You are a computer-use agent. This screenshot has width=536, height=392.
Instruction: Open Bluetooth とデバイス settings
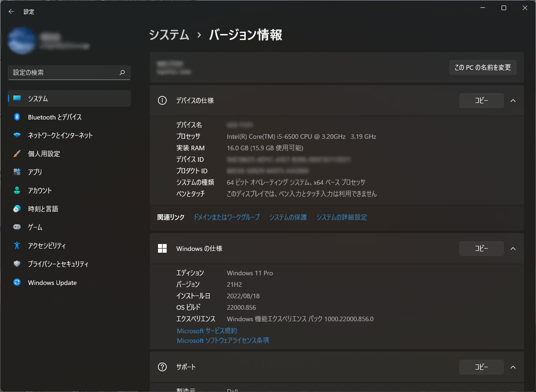[x=69, y=117]
